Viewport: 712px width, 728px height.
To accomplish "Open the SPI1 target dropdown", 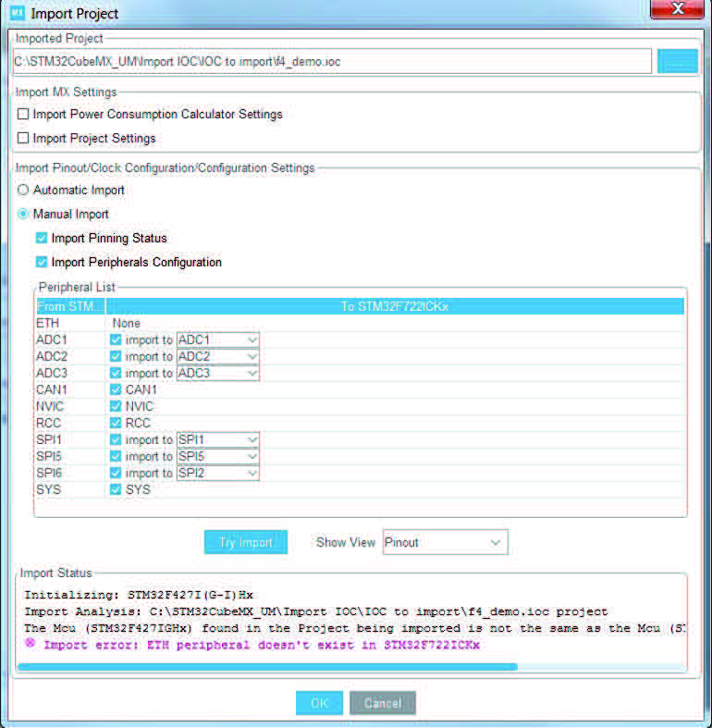I will tap(217, 439).
